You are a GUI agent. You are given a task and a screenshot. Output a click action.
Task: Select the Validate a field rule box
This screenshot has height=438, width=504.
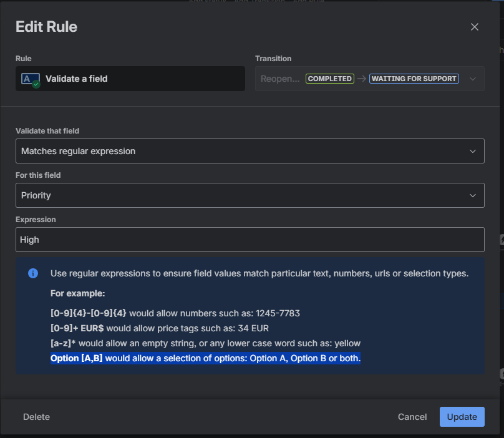[x=130, y=79]
